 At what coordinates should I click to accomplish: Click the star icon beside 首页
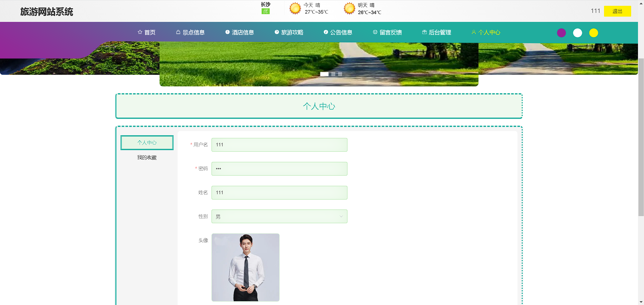click(x=140, y=32)
